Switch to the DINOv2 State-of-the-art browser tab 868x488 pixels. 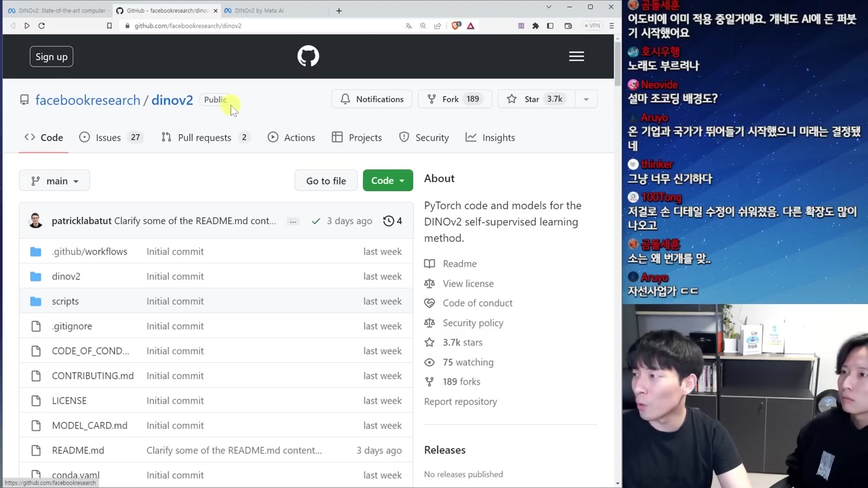coord(57,10)
